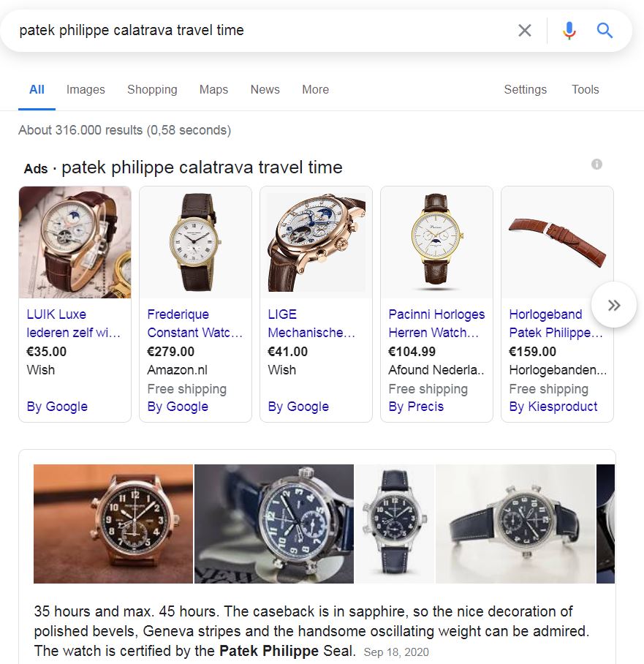Switch to the Images tab

86,89
